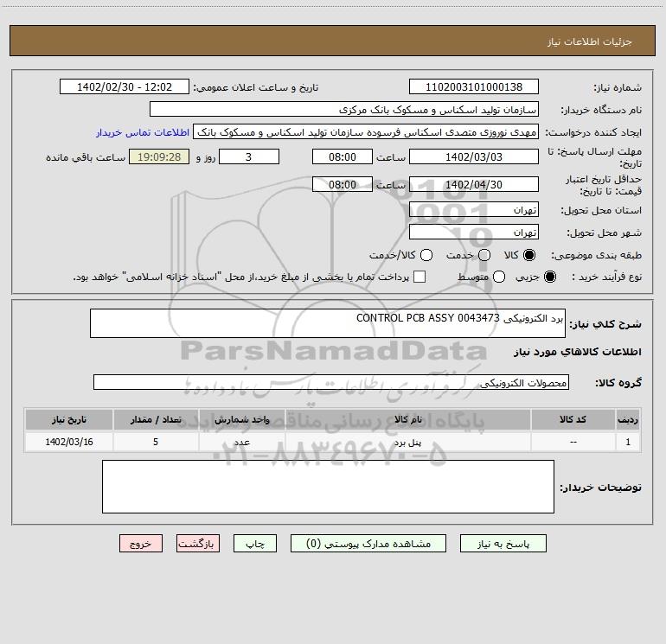Click the شرح کلی نیاز text area
Viewport: 666px width, 644px height.
pyautogui.click(x=328, y=323)
